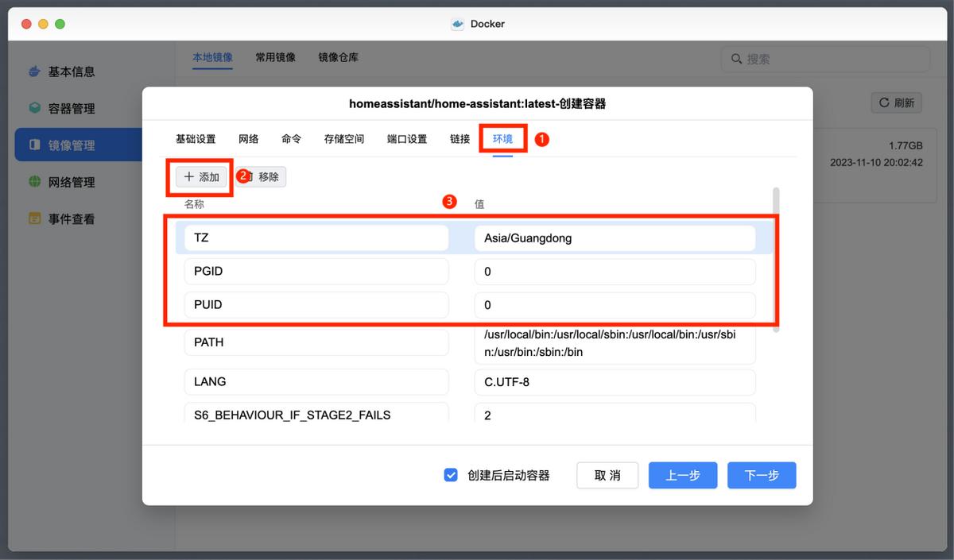The image size is (954, 560).
Task: Click the 添加 button to add variable
Action: pyautogui.click(x=202, y=177)
